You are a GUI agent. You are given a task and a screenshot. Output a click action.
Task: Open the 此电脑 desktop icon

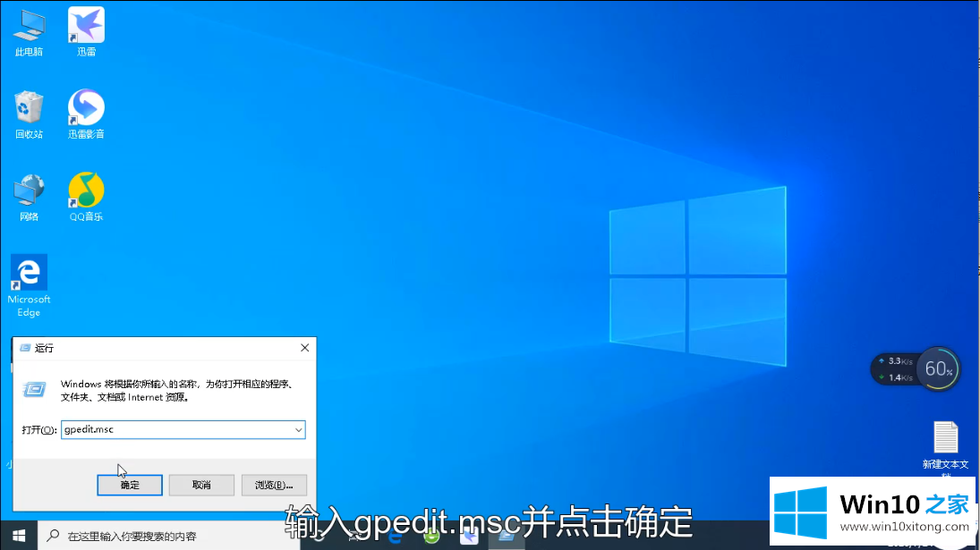[x=29, y=33]
